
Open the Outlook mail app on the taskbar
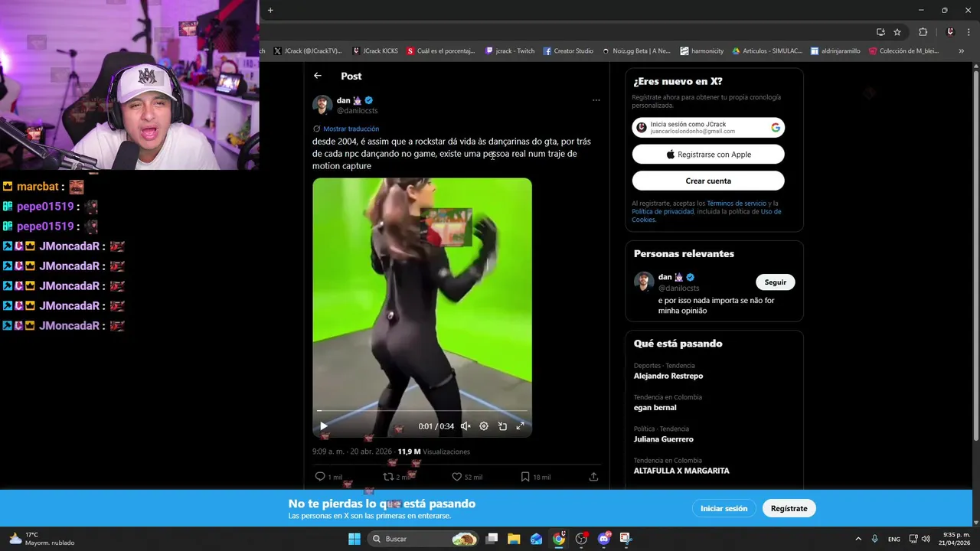pos(536,539)
